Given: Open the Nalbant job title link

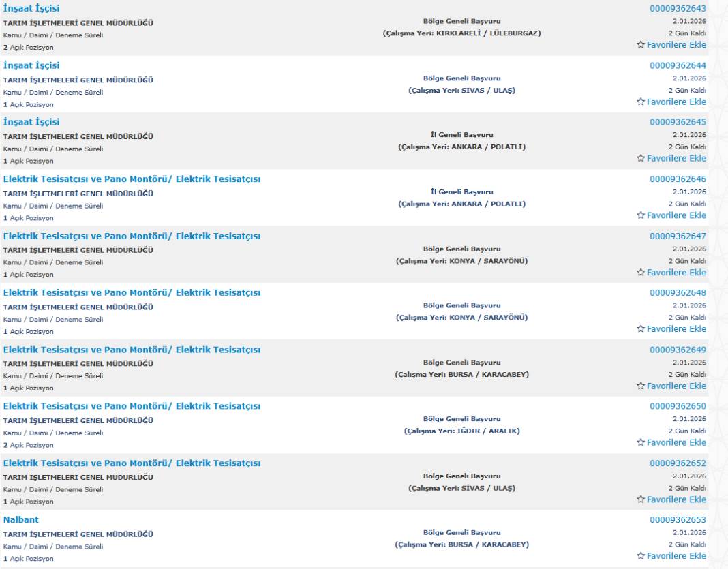Looking at the screenshot, I should [x=20, y=520].
